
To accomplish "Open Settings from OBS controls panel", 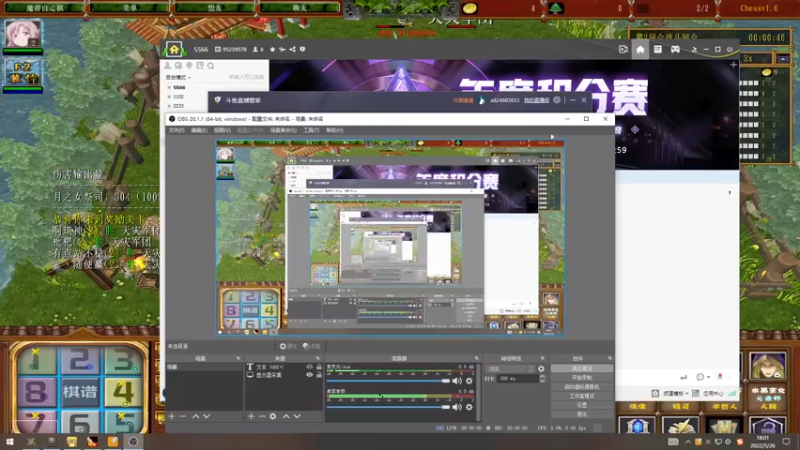I will (582, 405).
